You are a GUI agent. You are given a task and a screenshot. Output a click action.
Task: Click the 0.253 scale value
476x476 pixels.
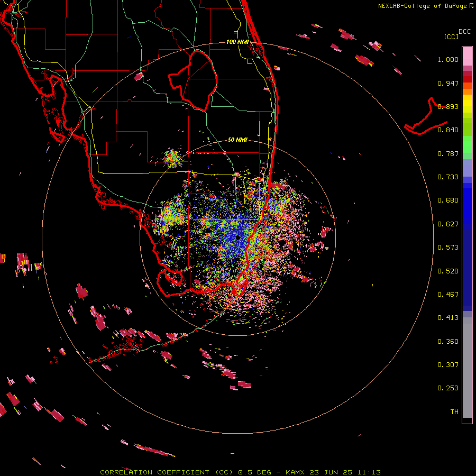point(448,388)
